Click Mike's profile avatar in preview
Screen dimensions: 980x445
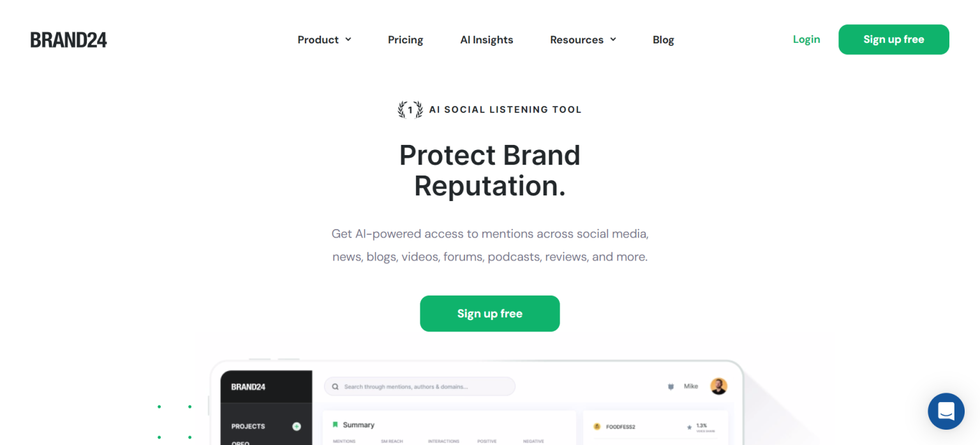click(718, 386)
